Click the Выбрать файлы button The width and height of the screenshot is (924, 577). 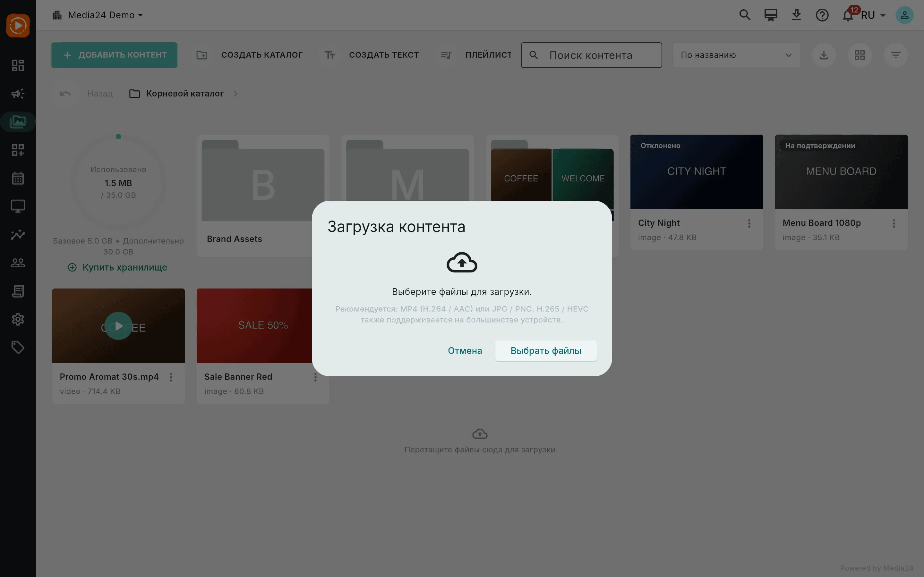click(x=546, y=351)
